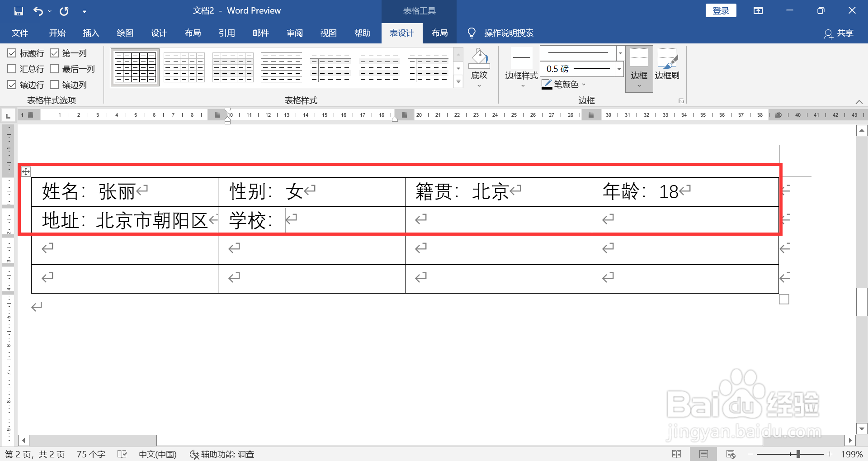Click the cell containing 姓名: 张丽
The height and width of the screenshot is (461, 868).
tap(125, 192)
